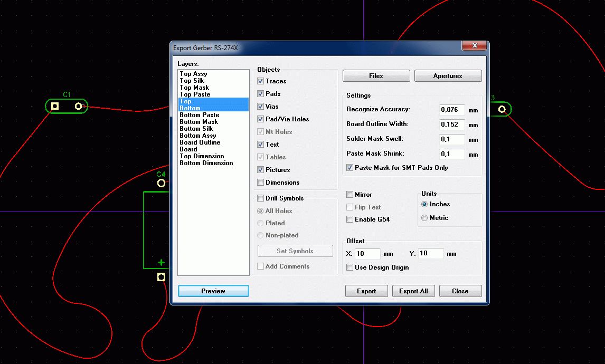Enable the Drill Symbols option
Screen dimensions: 605x364
[261, 198]
